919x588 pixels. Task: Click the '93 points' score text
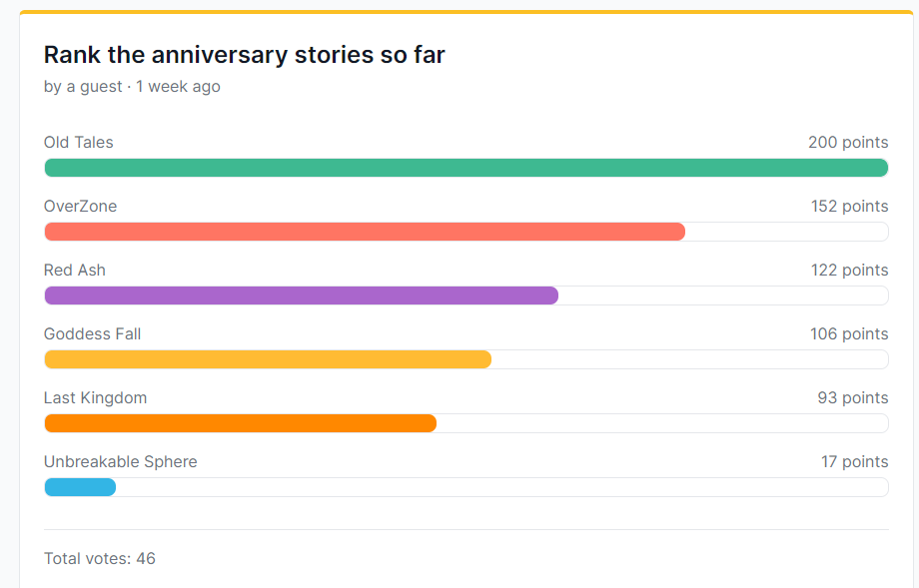click(852, 398)
